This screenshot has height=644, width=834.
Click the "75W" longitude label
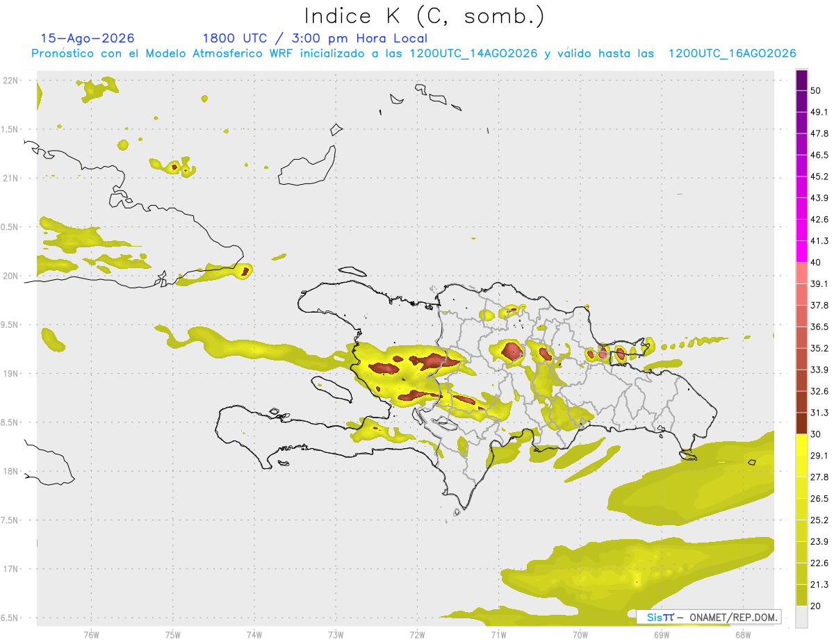tap(172, 634)
